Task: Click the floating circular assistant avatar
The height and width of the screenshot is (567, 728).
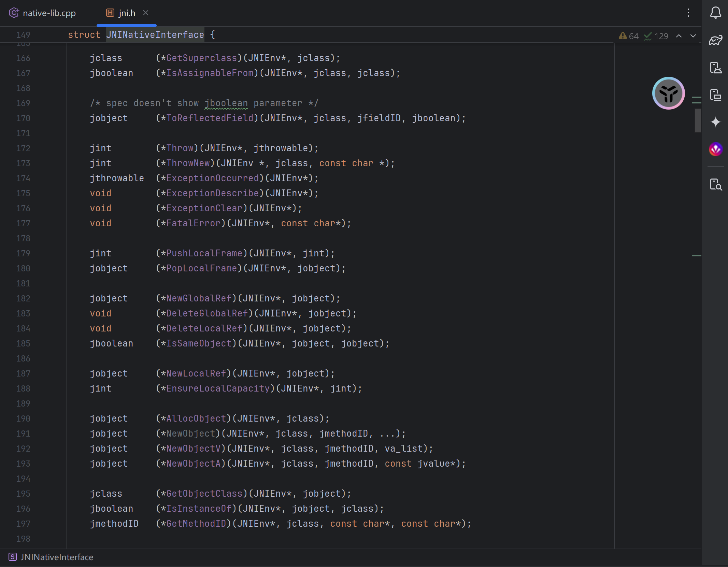Action: [x=668, y=93]
